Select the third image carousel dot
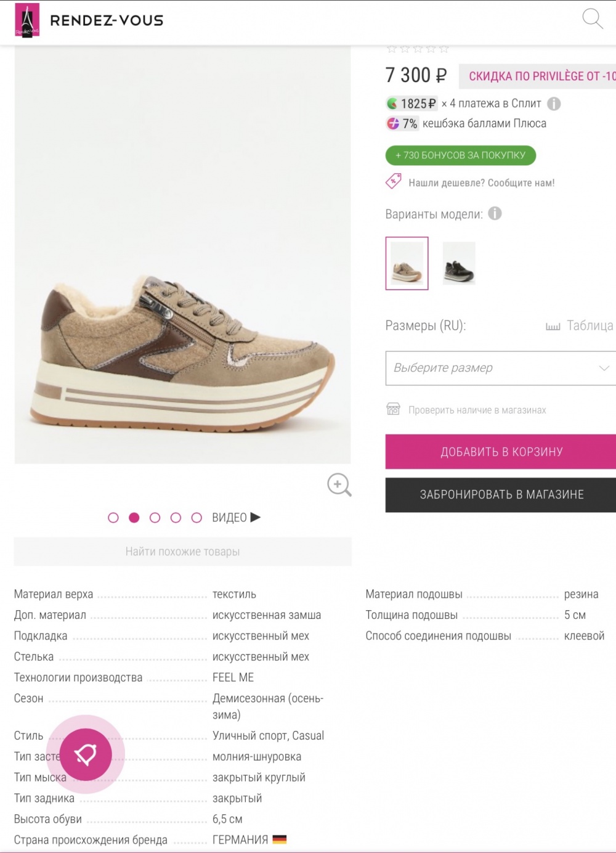The width and height of the screenshot is (616, 853). pyautogui.click(x=155, y=518)
